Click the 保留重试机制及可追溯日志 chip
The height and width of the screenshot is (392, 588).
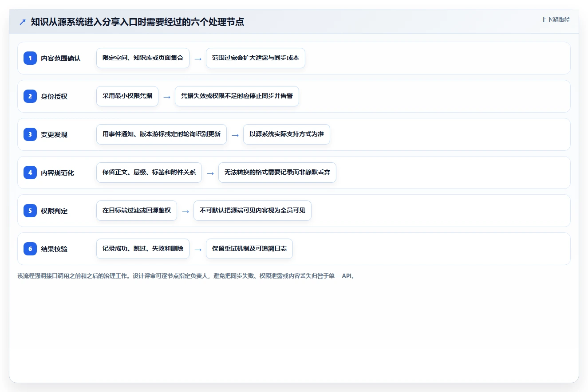click(249, 249)
